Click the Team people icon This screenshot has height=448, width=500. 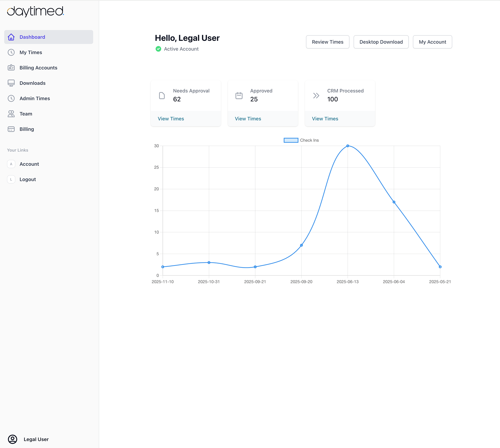pyautogui.click(x=11, y=114)
